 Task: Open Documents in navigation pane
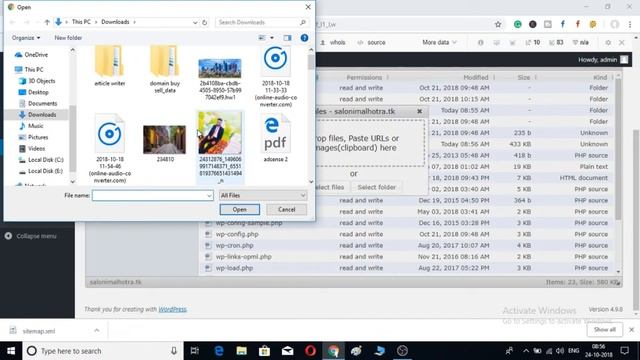(x=38, y=104)
